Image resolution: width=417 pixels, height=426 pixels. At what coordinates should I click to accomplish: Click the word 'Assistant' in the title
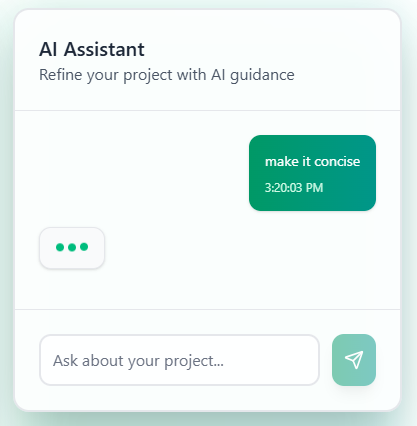(x=104, y=50)
